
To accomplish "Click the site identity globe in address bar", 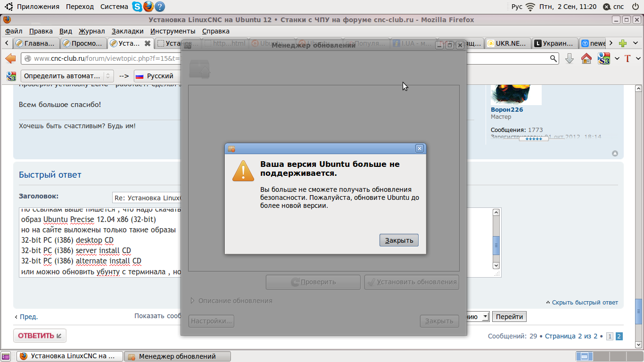I will [28, 58].
